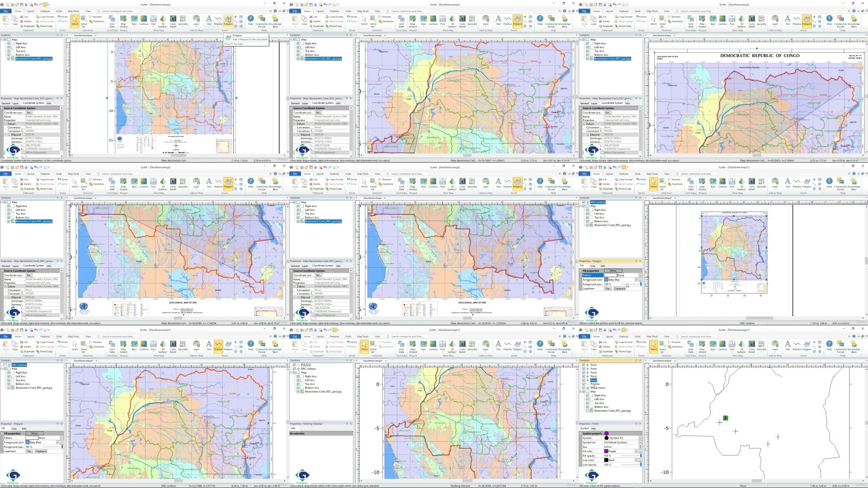This screenshot has width=868, height=488.
Task: Select Text tool in the Properties - Point window
Action: tap(787, 346)
